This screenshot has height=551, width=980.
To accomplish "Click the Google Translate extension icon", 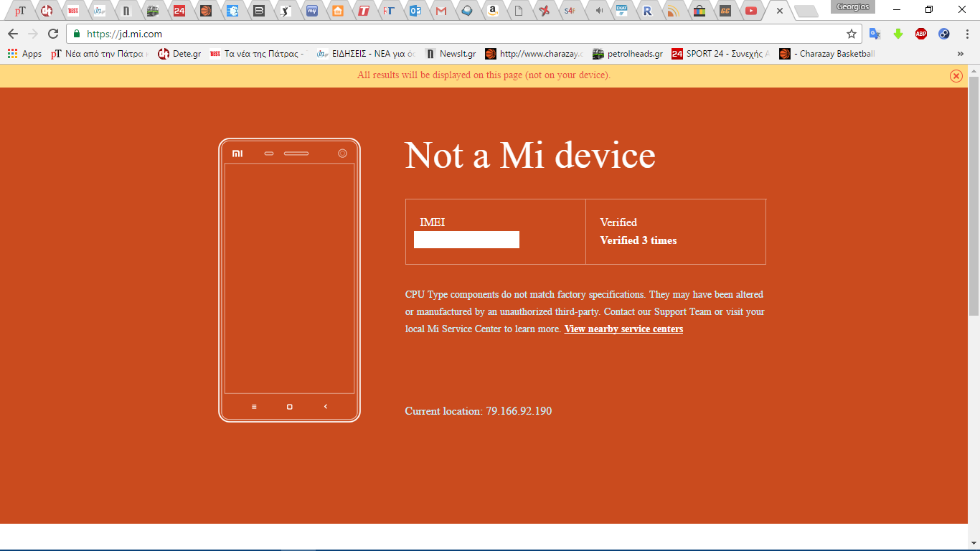I will (875, 34).
